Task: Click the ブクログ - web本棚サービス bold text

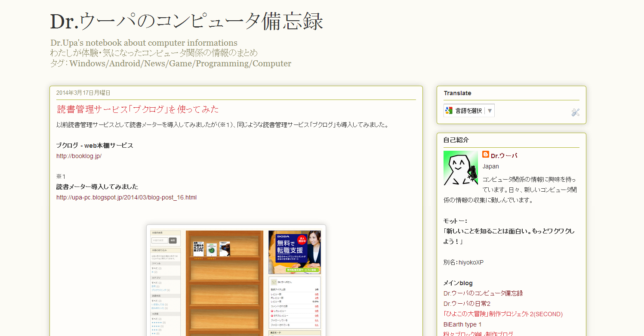Action: [x=95, y=146]
